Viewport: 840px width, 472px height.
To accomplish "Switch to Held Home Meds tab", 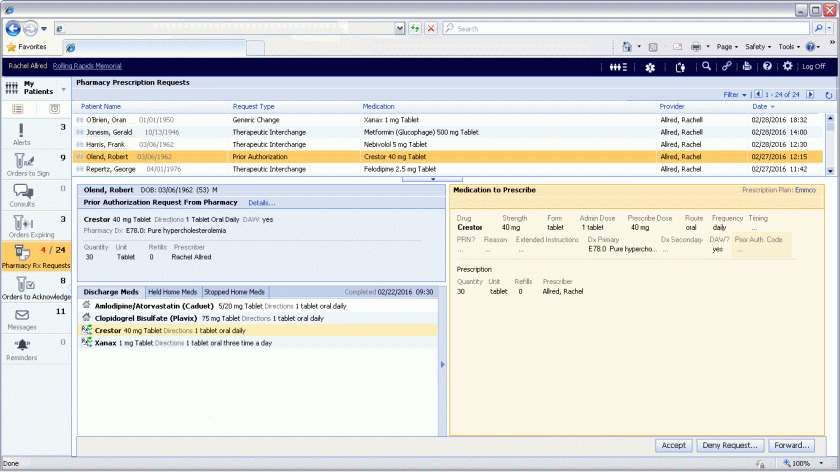I will click(x=173, y=291).
